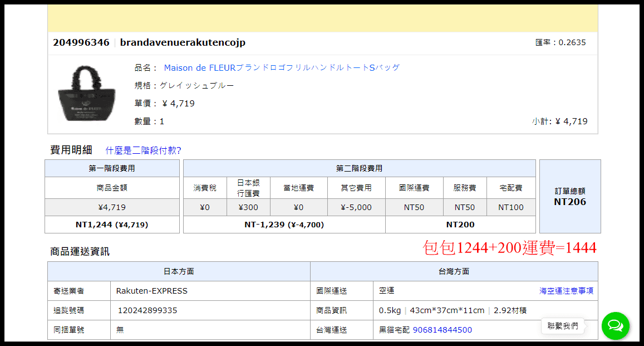Click the 第二階段費用 table header

(x=358, y=168)
